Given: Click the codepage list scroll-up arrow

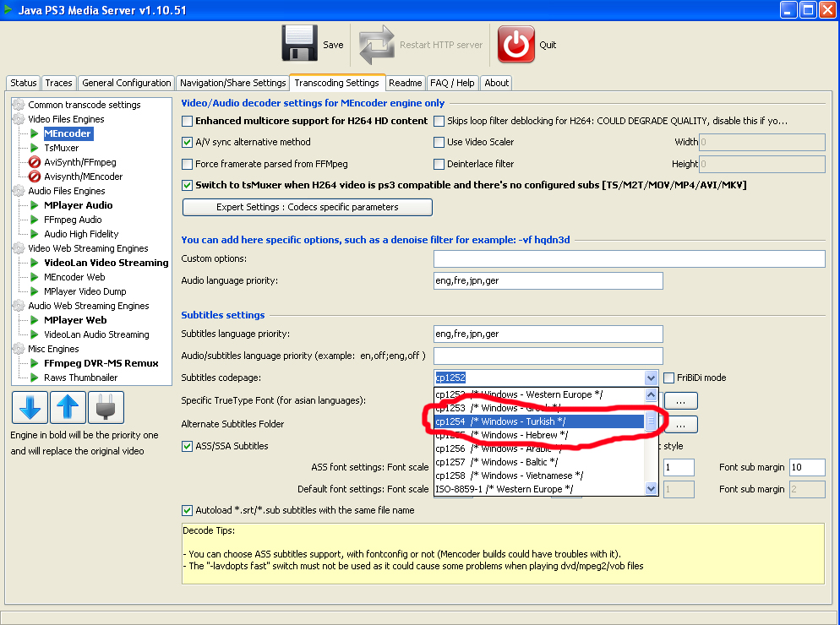Looking at the screenshot, I should point(651,394).
